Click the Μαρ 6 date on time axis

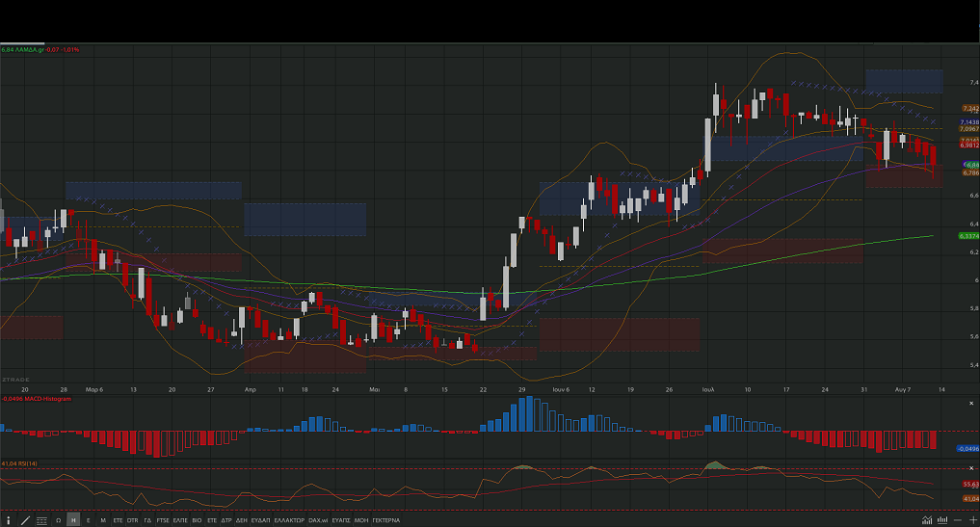(x=94, y=389)
